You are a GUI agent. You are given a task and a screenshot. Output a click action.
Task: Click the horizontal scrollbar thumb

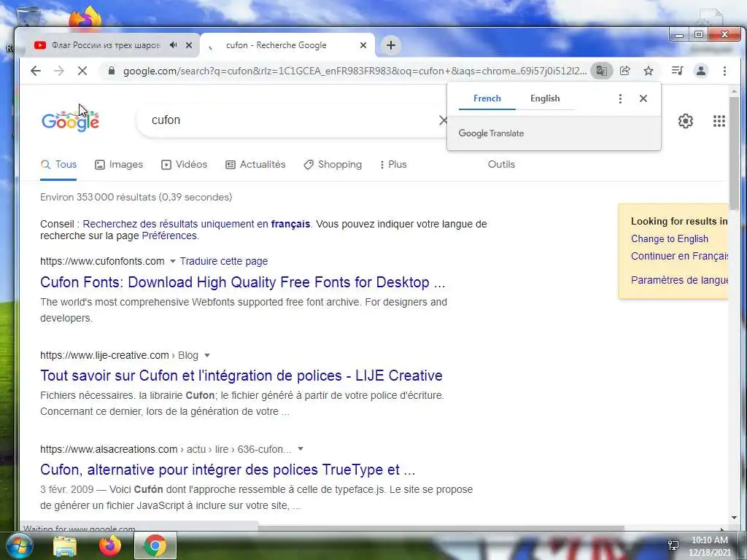coord(441,528)
